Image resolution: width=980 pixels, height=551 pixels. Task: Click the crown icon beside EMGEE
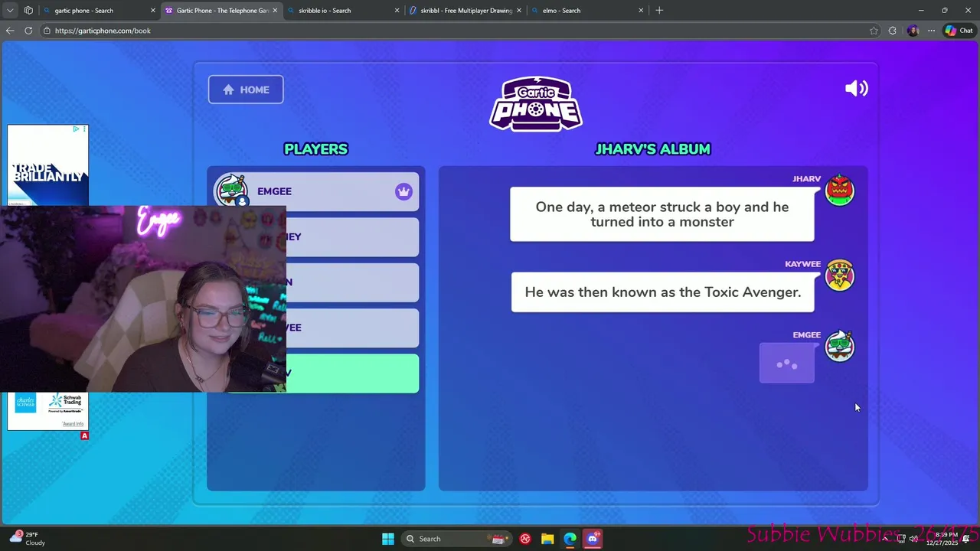pyautogui.click(x=403, y=191)
